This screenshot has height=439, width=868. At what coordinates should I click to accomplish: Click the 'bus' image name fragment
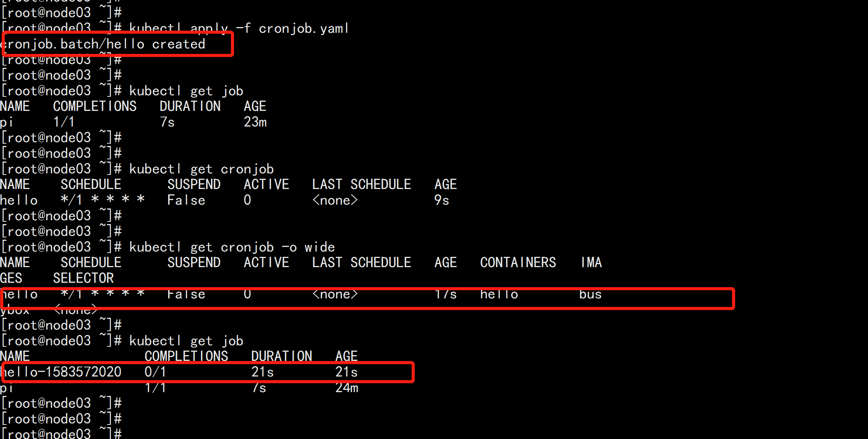590,294
